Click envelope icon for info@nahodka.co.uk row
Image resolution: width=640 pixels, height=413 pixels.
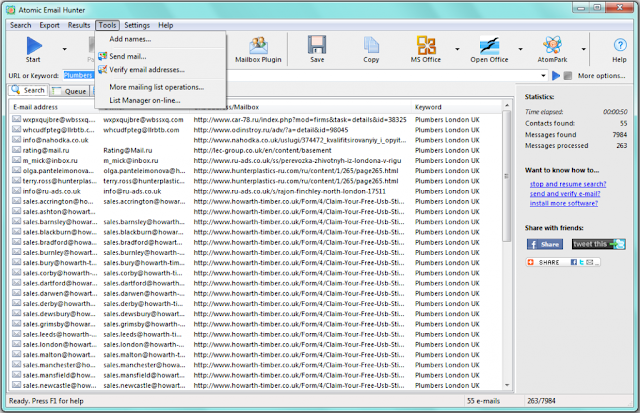click(x=16, y=140)
